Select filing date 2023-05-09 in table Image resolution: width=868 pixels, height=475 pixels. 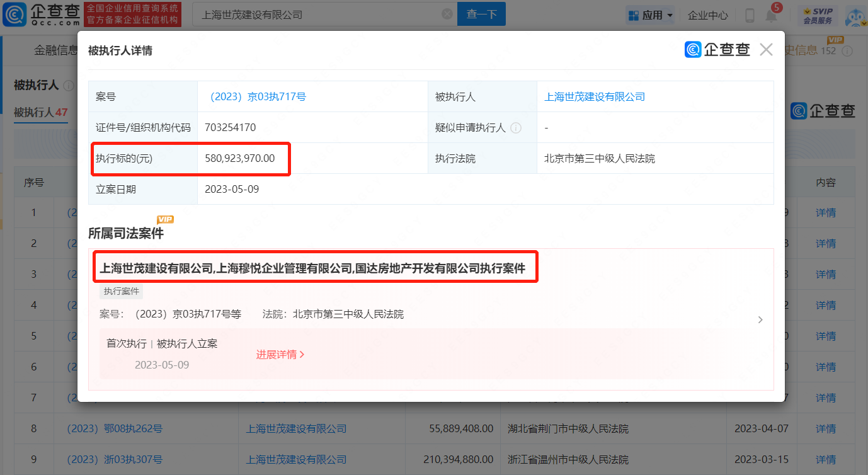(232, 189)
